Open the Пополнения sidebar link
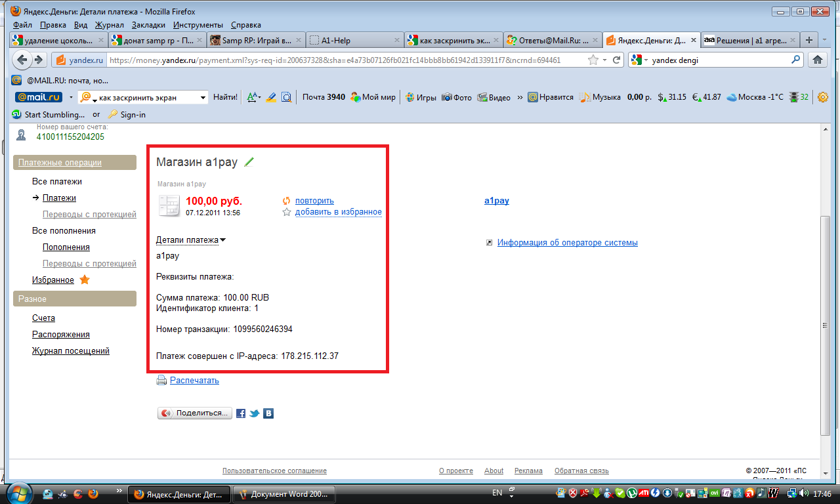This screenshot has width=840, height=504. coord(66,247)
